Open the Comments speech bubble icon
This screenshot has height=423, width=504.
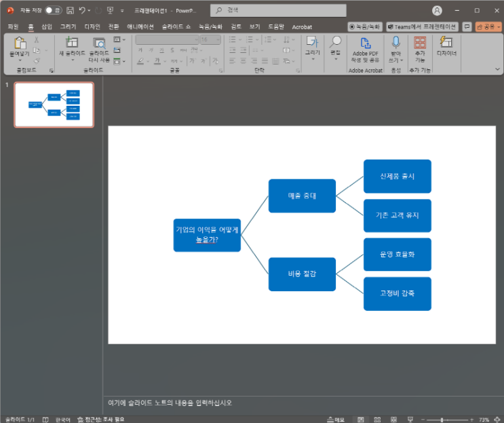(x=467, y=26)
